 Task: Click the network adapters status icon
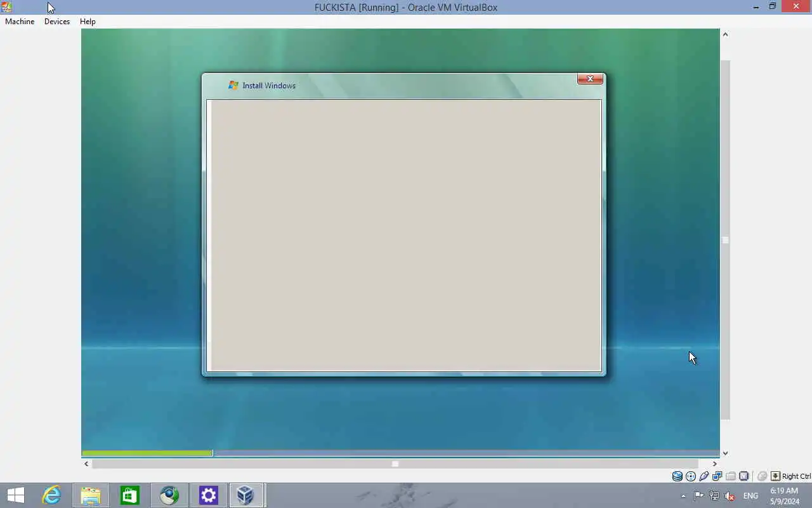pyautogui.click(x=717, y=476)
